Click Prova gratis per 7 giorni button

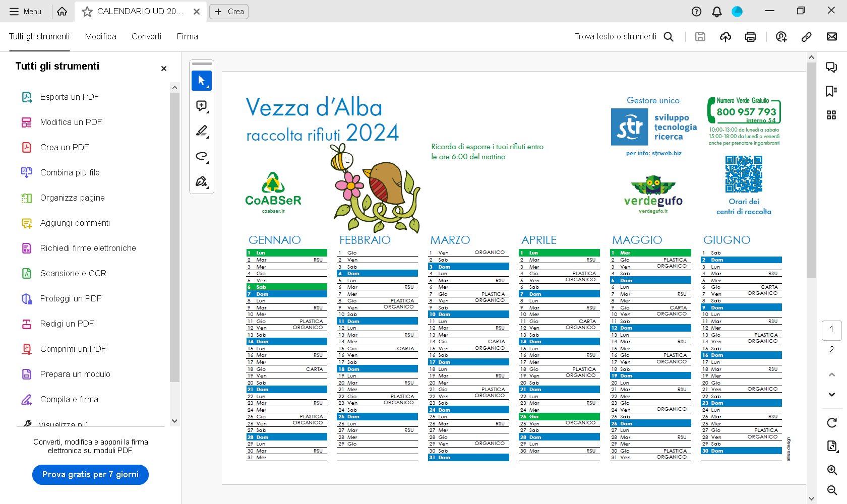point(90,475)
